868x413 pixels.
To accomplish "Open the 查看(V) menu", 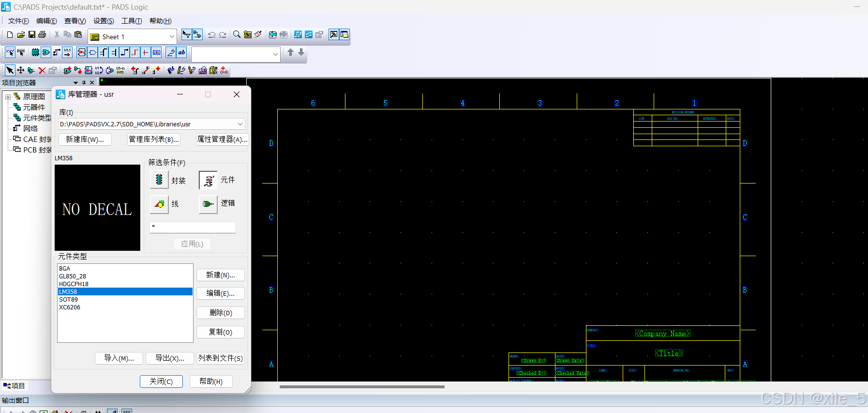I will coord(75,21).
